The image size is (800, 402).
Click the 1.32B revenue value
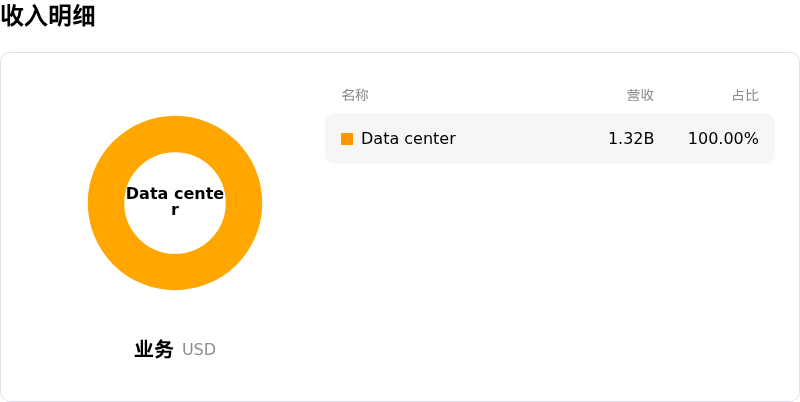pyautogui.click(x=631, y=139)
